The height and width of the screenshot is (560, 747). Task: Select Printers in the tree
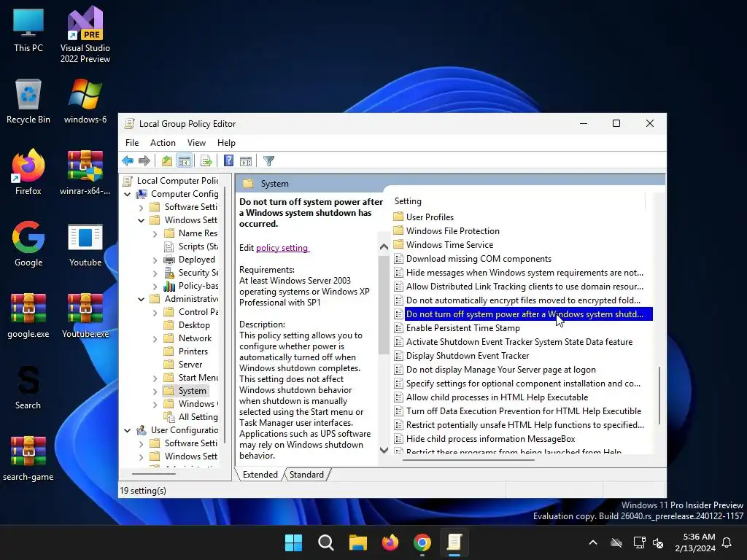tap(193, 351)
